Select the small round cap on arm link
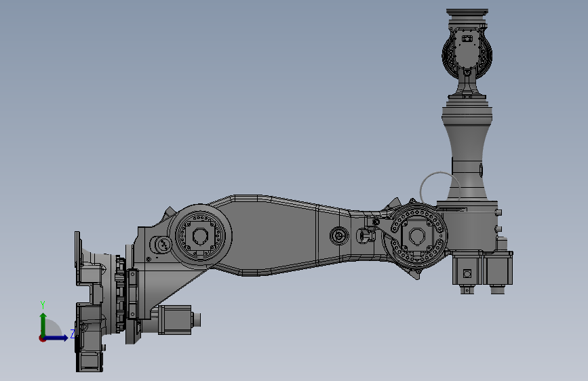 (x=339, y=236)
